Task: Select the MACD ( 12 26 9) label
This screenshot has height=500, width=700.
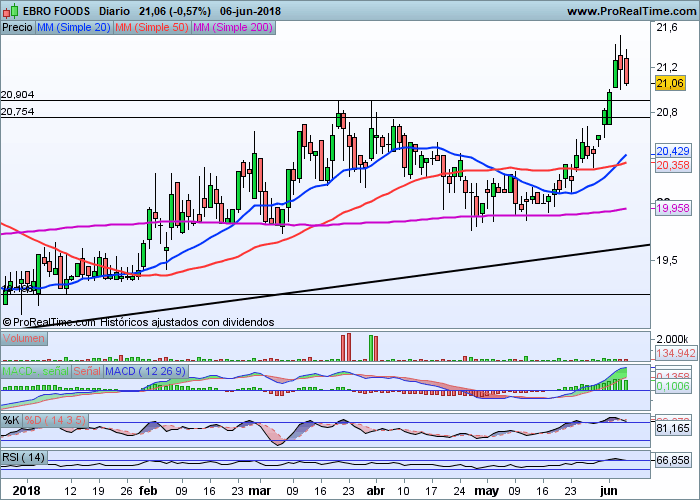Action: (146, 371)
